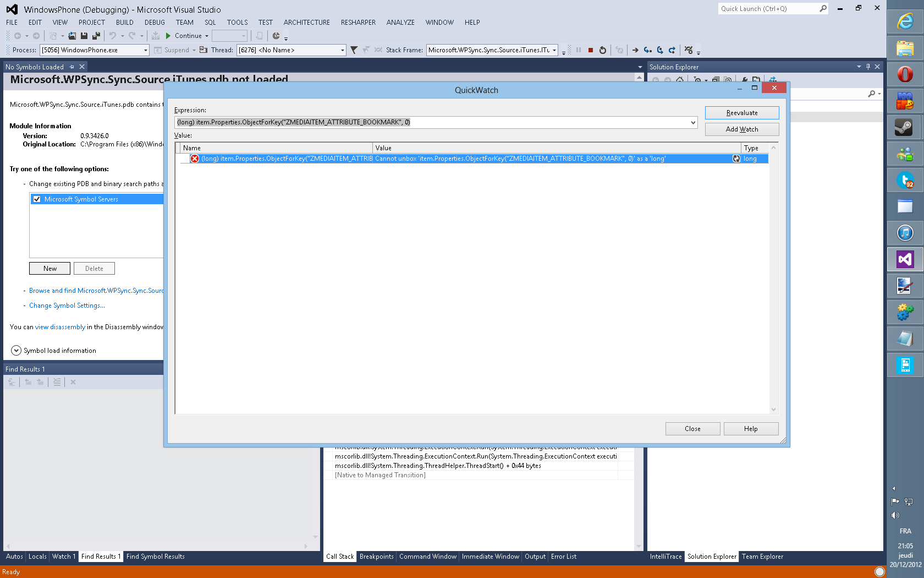Viewport: 924px width, 578px height.
Task: Click the volume speaker tray icon
Action: click(895, 515)
